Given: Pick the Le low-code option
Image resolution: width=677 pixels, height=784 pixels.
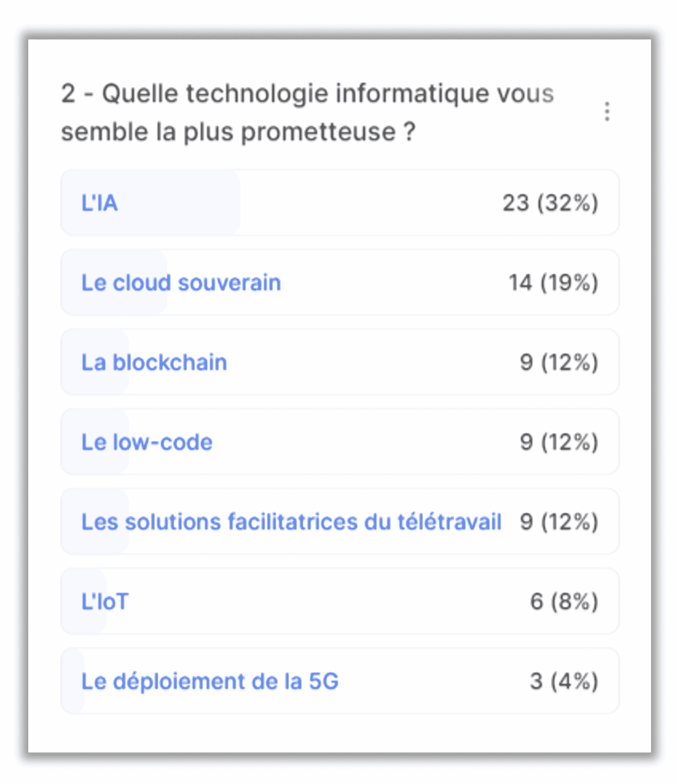Looking at the screenshot, I should (340, 442).
